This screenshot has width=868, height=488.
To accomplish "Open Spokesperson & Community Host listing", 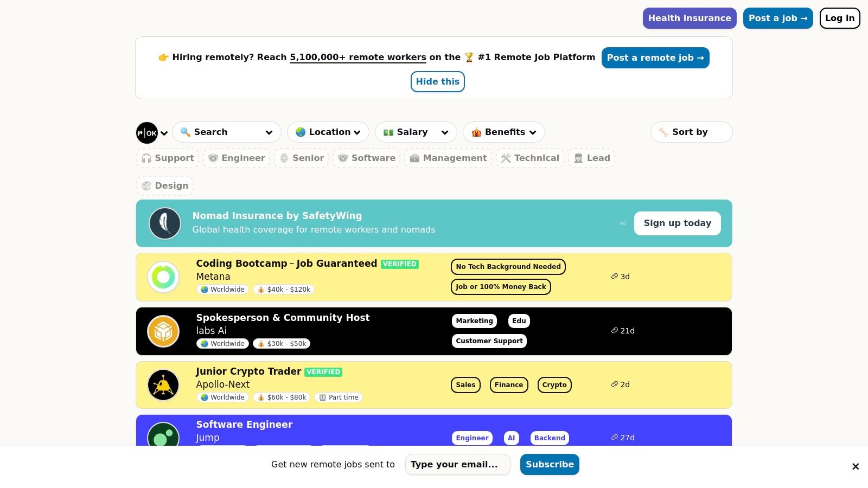I will tap(283, 318).
